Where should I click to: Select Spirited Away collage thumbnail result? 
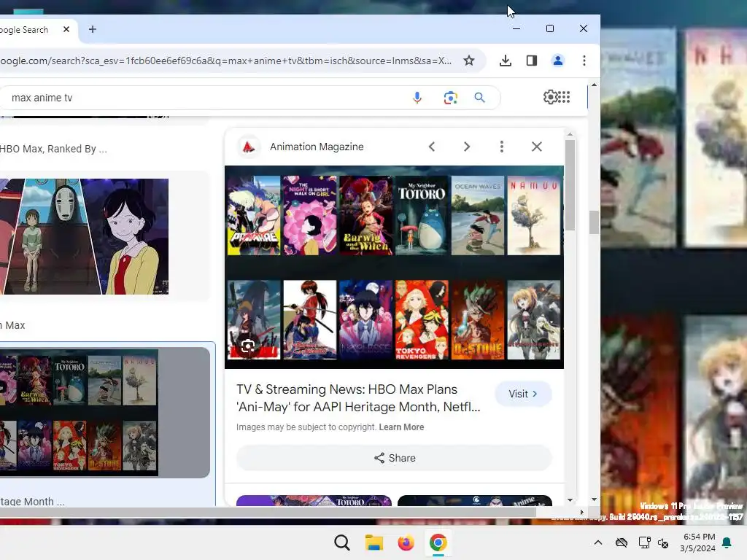[84, 237]
